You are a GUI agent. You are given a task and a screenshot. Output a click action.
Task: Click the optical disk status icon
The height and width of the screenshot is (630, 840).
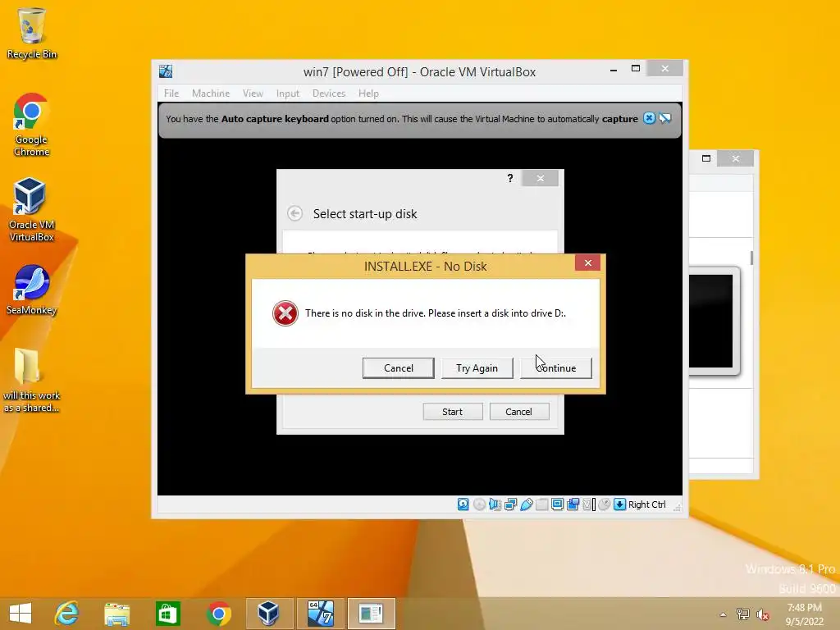coord(479,504)
